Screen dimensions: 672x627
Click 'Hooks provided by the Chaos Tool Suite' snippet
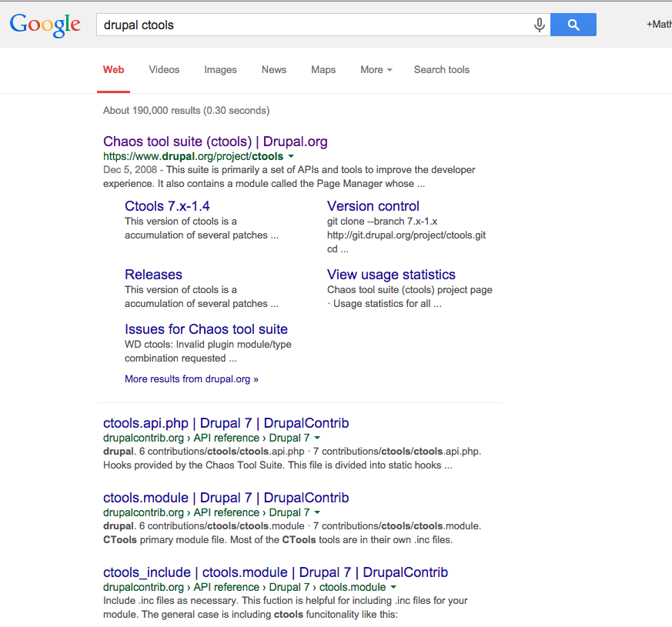tap(193, 465)
